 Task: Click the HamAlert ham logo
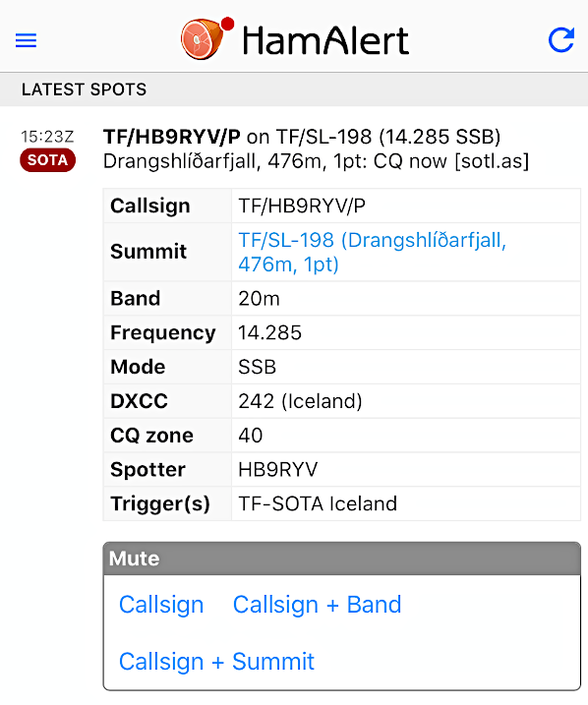pyautogui.click(x=206, y=38)
